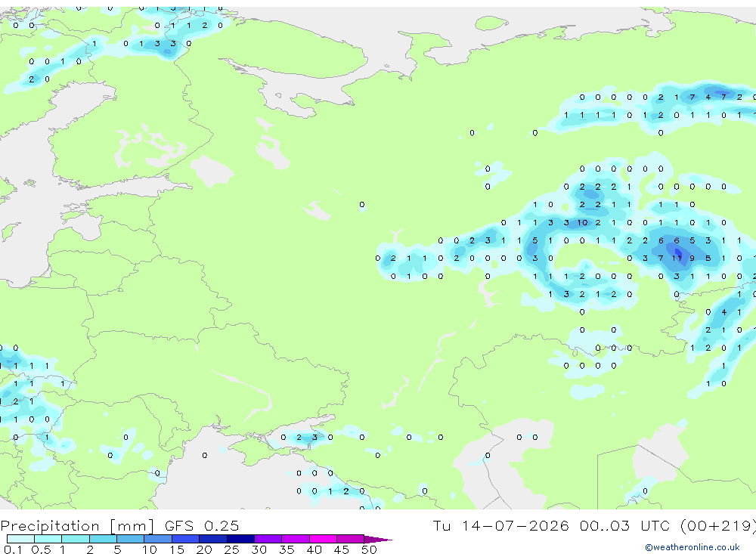Viewport: 756px width, 554px height.
Task: Click the 10–15 mm legend color box
Action: [158, 539]
